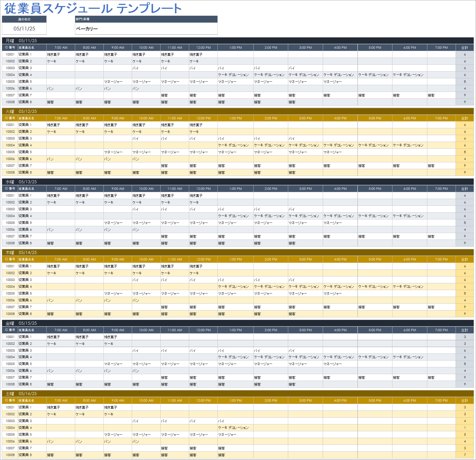The width and height of the screenshot is (476, 460).
Task: Click Tuesday's 6:00 PM ケーキ デコレーション cell
Action: pyautogui.click(x=409, y=145)
